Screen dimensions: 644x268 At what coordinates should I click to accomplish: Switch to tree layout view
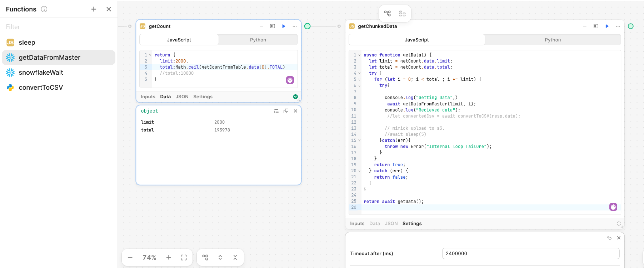tap(388, 14)
